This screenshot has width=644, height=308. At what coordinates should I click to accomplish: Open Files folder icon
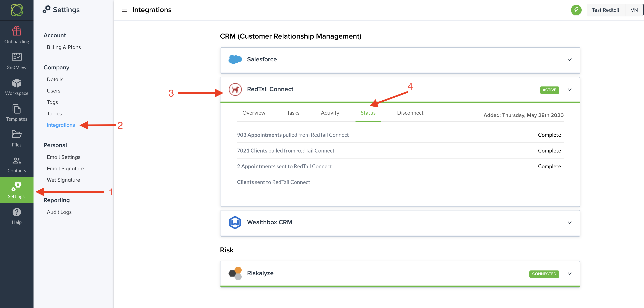[16, 134]
